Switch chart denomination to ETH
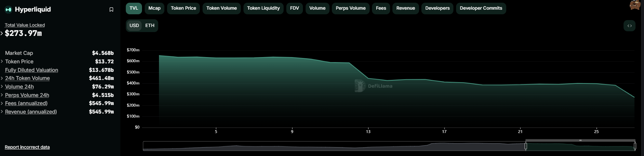 pyautogui.click(x=150, y=25)
